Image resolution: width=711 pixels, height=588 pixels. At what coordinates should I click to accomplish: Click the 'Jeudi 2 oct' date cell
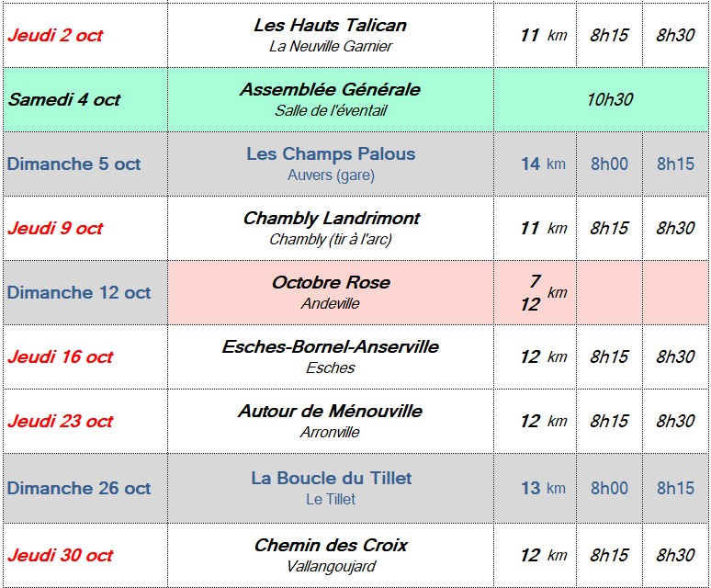tap(55, 36)
